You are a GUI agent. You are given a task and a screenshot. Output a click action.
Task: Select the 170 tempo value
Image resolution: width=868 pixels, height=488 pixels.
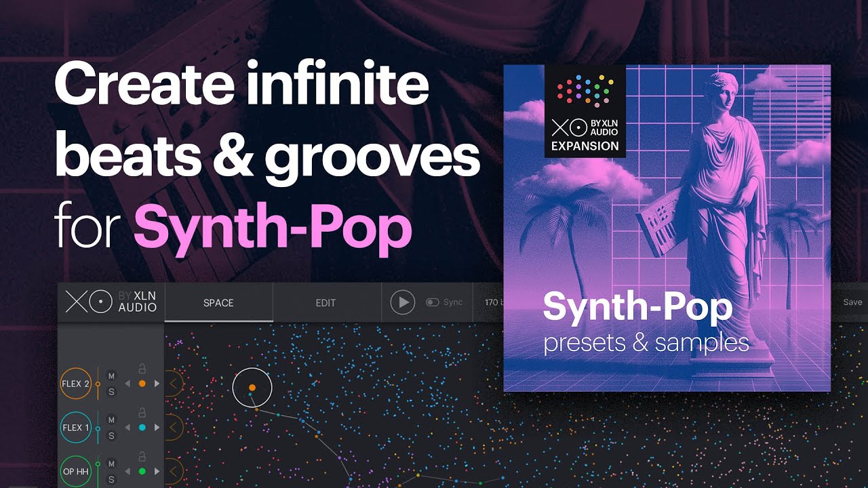click(x=492, y=302)
